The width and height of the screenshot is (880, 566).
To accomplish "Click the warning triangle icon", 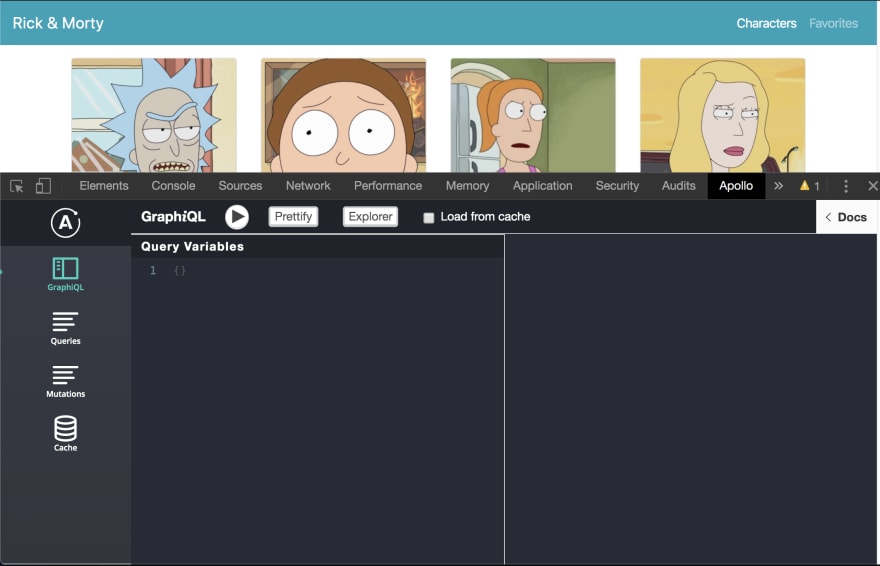I will (805, 185).
